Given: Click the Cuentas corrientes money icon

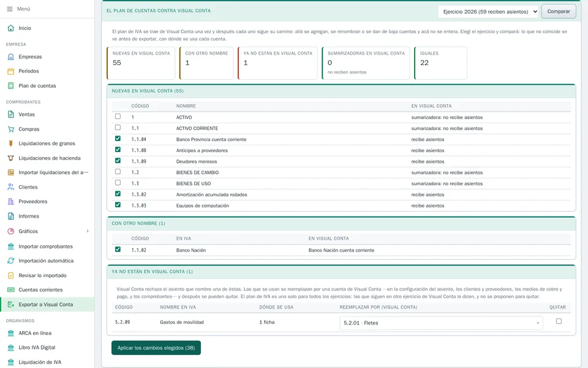Looking at the screenshot, I should 11,290.
